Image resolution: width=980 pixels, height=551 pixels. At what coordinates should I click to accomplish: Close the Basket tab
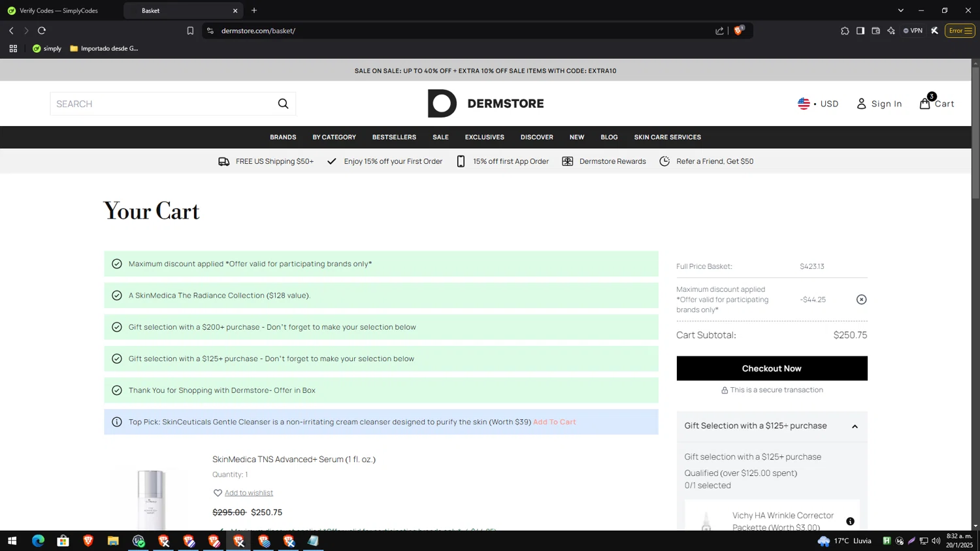[235, 10]
